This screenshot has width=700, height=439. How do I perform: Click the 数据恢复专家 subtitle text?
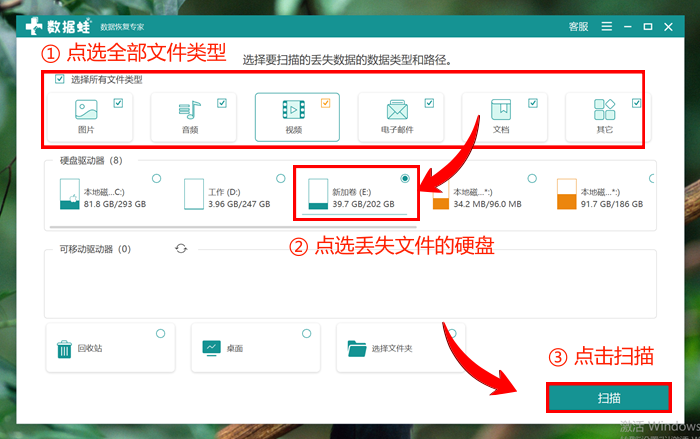point(122,27)
